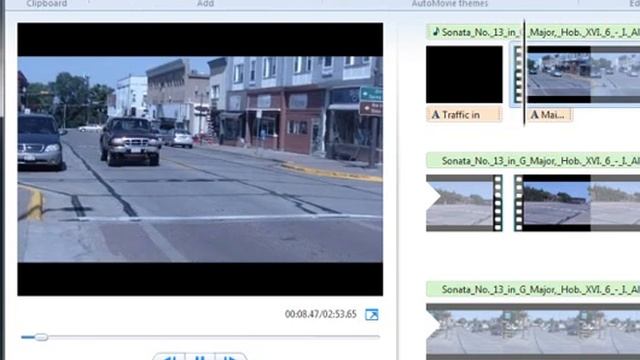Click the AutoMovie themes group label
The image size is (640, 360).
pyautogui.click(x=449, y=4)
